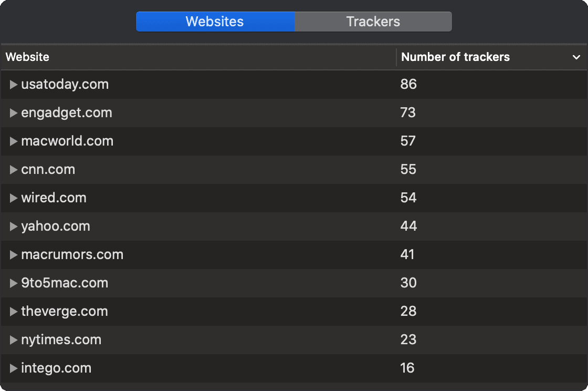Expand the wired.com disclosure triangle
This screenshot has width=588, height=391.
pyautogui.click(x=14, y=198)
